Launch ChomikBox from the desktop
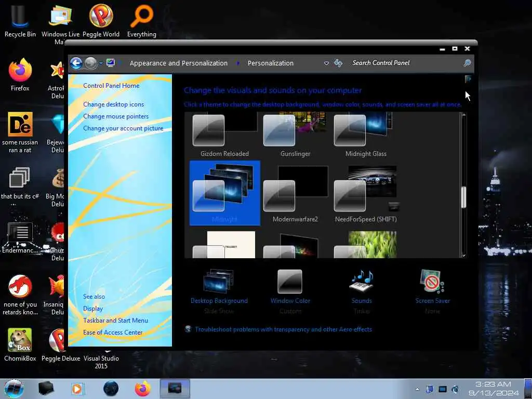Screen dimensions: 532x399 click(x=20, y=344)
